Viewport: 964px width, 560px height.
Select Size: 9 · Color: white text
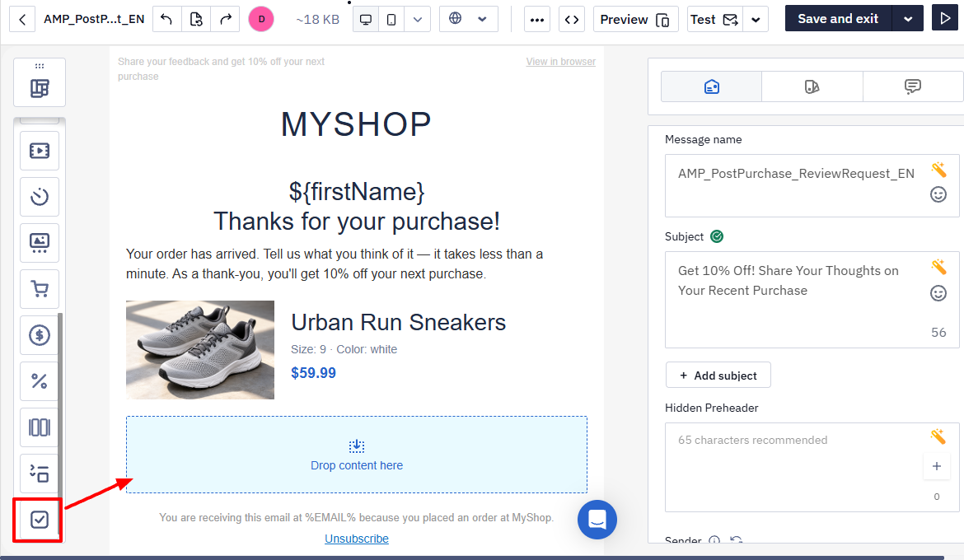344,349
